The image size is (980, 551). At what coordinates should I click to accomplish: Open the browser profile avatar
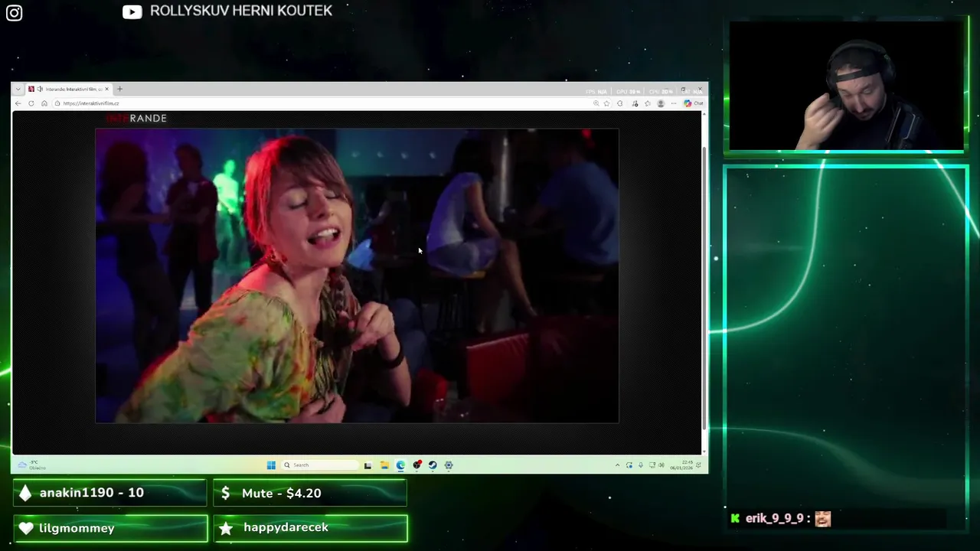pyautogui.click(x=661, y=103)
